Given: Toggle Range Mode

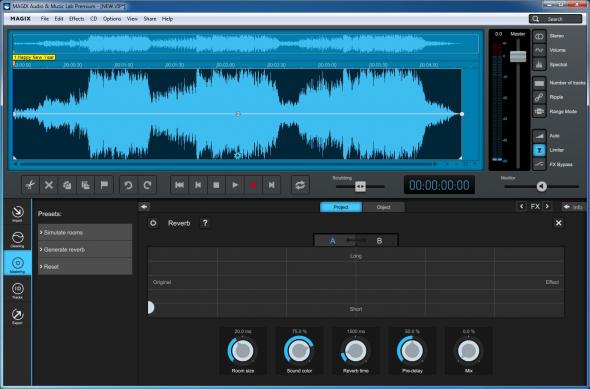Looking at the screenshot, I should [539, 111].
